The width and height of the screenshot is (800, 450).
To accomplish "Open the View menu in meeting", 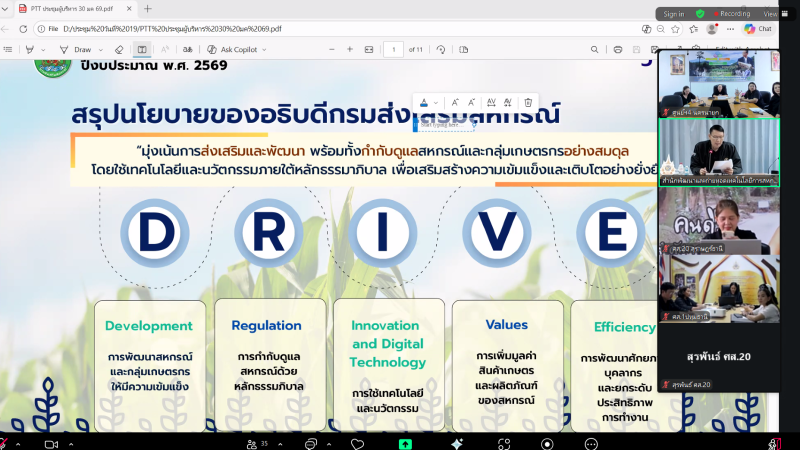I will 770,14.
